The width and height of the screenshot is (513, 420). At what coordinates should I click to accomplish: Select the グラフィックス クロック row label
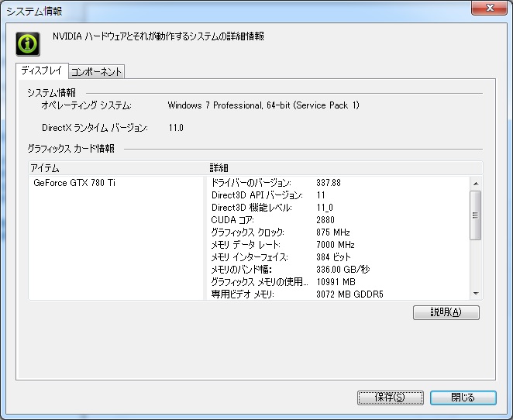coord(248,232)
